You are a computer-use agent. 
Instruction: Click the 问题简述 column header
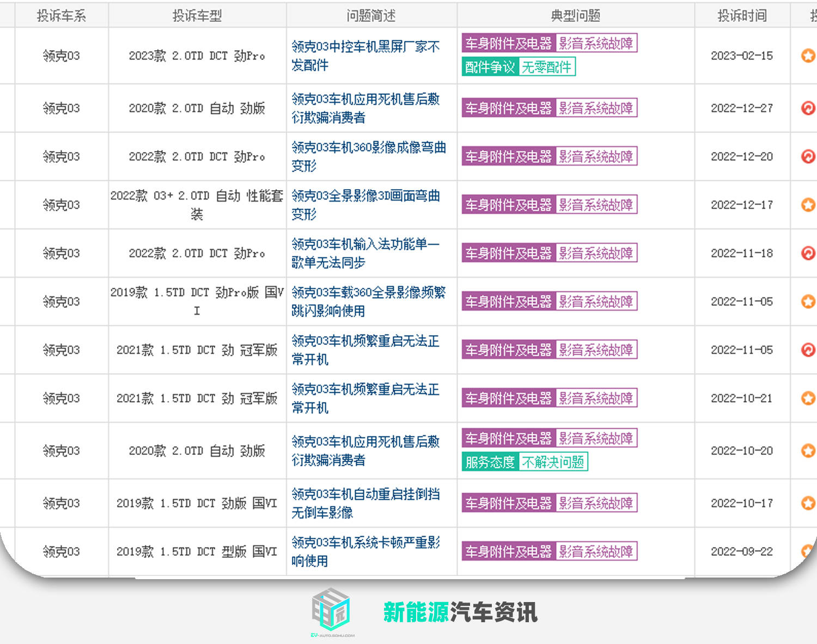click(x=371, y=16)
